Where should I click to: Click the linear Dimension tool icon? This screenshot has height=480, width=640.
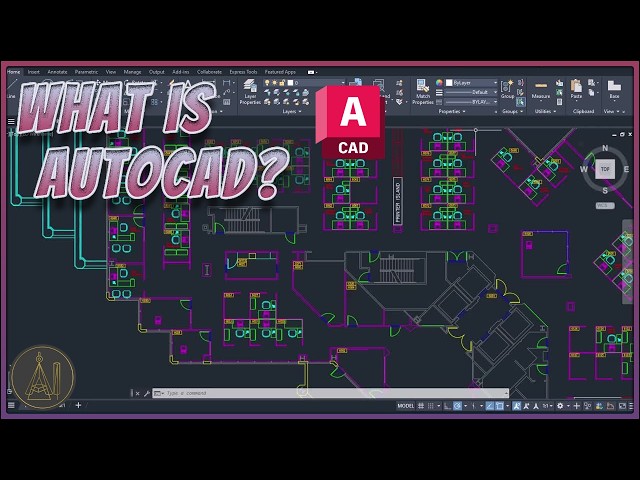pyautogui.click(x=227, y=83)
